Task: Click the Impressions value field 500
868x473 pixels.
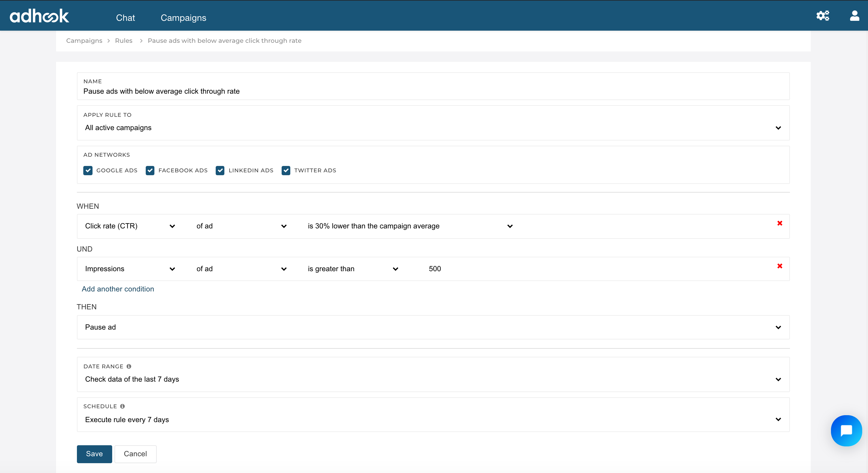Action: pos(435,269)
